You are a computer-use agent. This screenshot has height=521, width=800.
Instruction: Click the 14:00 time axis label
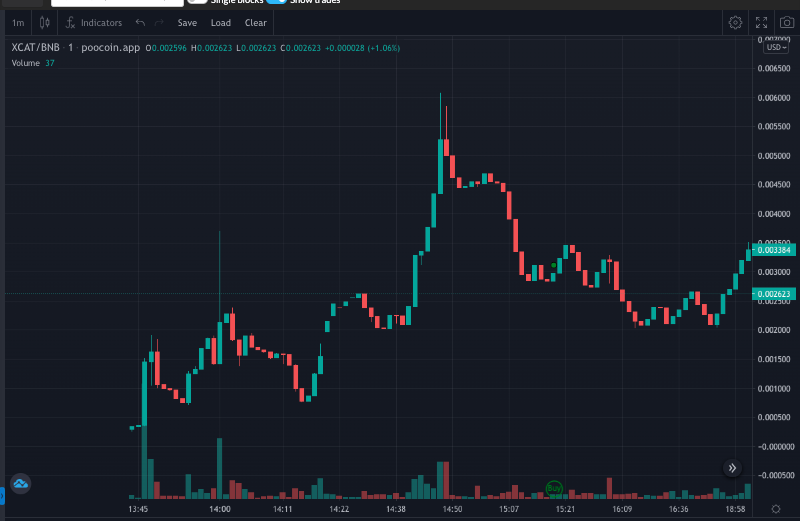(220, 509)
